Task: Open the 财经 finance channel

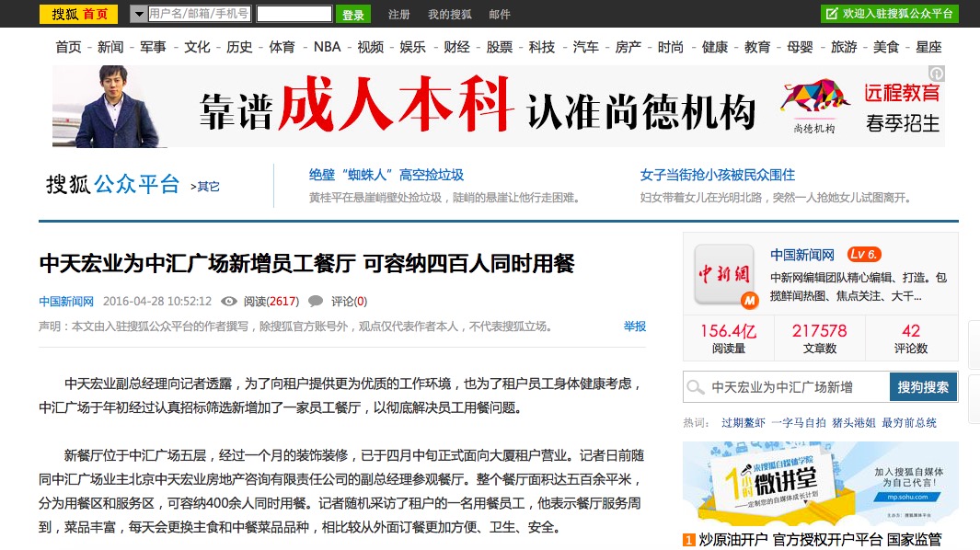Action: (456, 47)
